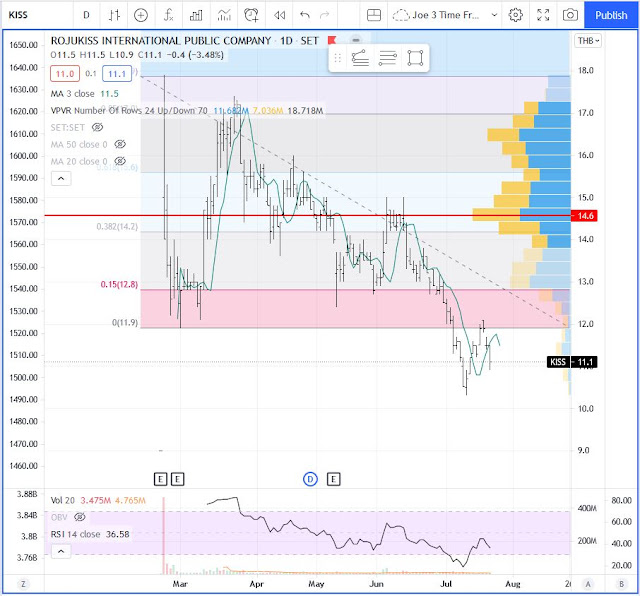Show the hidden SET:SET series
Image resolution: width=640 pixels, height=596 pixels.
(x=97, y=127)
